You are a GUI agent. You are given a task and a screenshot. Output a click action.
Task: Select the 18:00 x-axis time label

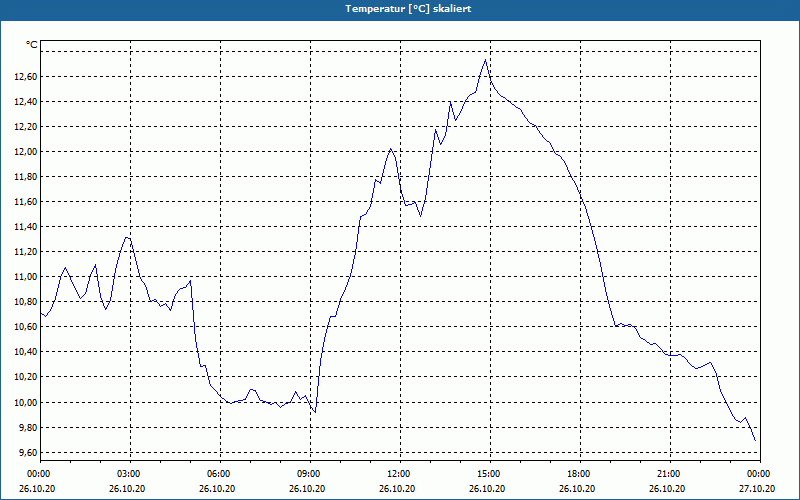577,474
